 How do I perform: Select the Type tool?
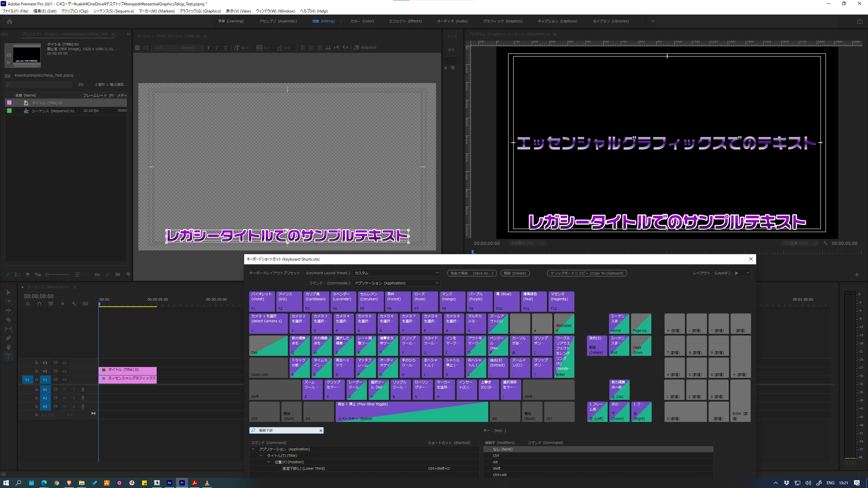click(8, 356)
